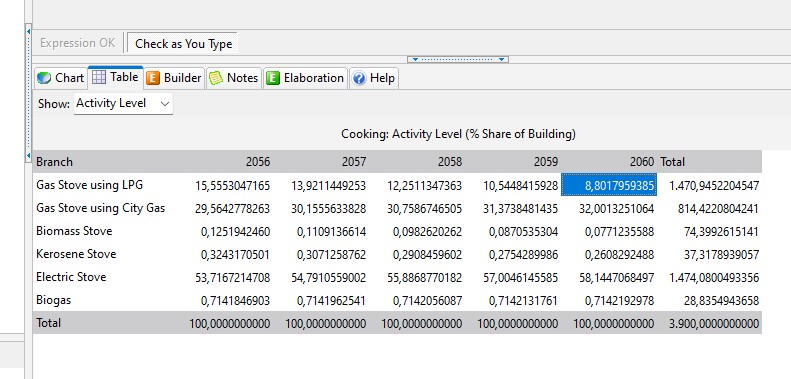Select cell 0,1251942460 for Biomass 2056
This screenshot has height=379, width=791.
236,232
